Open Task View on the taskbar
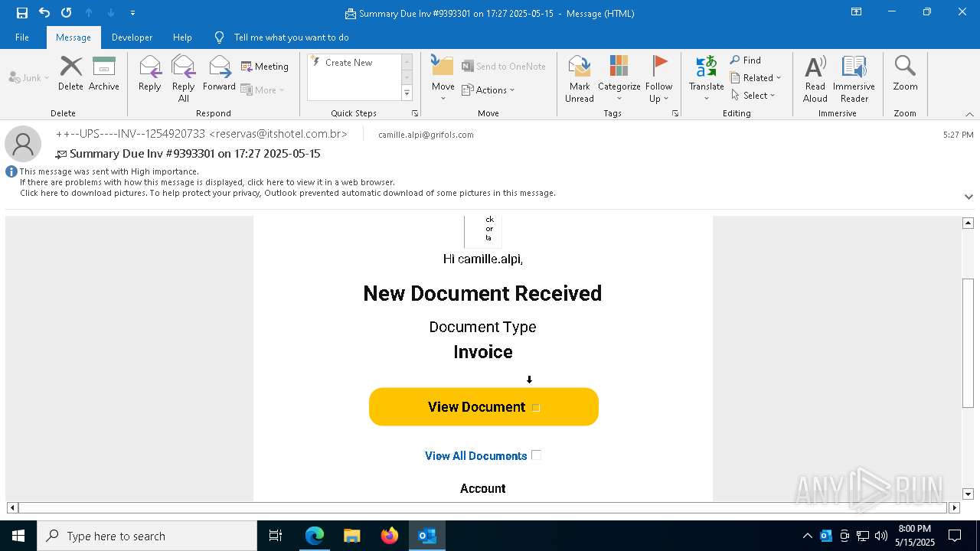This screenshot has height=551, width=980. click(x=276, y=536)
